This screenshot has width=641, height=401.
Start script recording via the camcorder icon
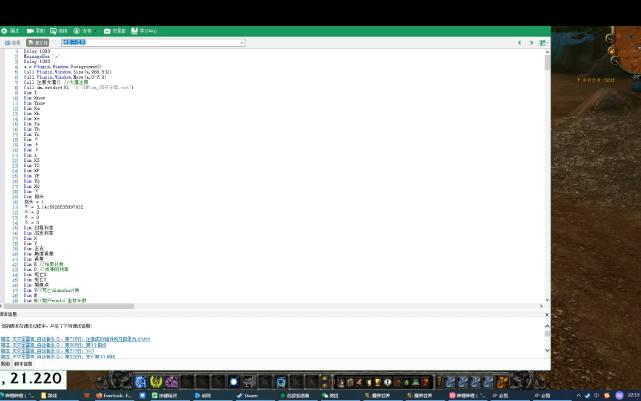tap(30, 31)
